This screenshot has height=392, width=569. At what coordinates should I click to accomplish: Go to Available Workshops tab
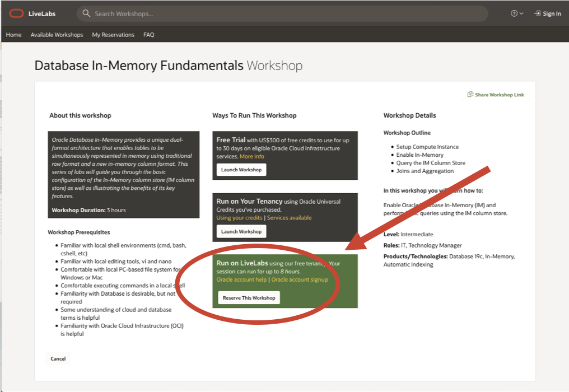tap(57, 35)
